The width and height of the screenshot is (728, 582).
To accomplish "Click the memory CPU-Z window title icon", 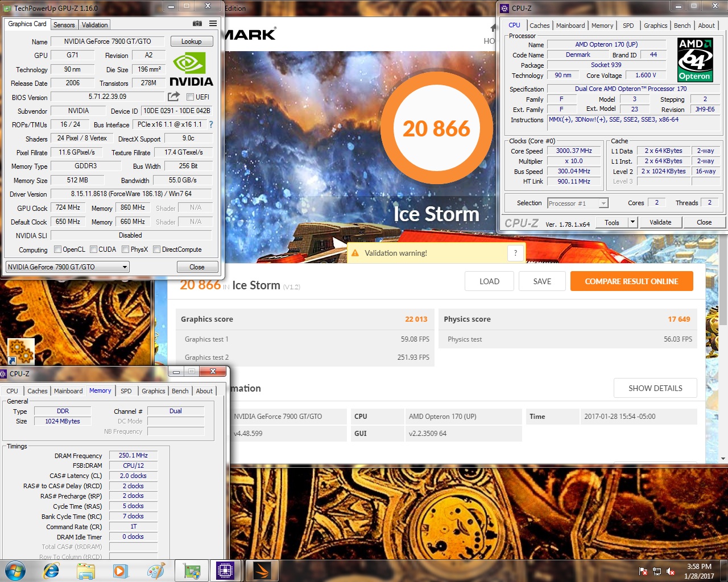I will tap(3, 373).
